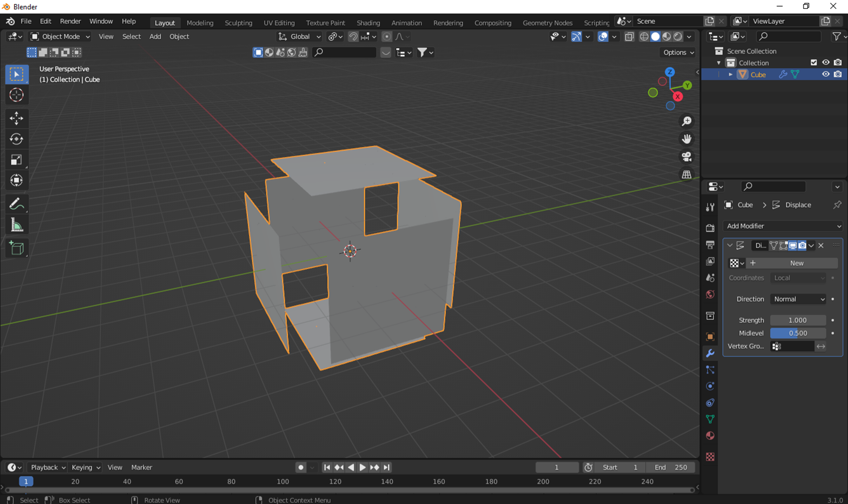Open the Object properties tab
The height and width of the screenshot is (504, 848).
point(710,337)
